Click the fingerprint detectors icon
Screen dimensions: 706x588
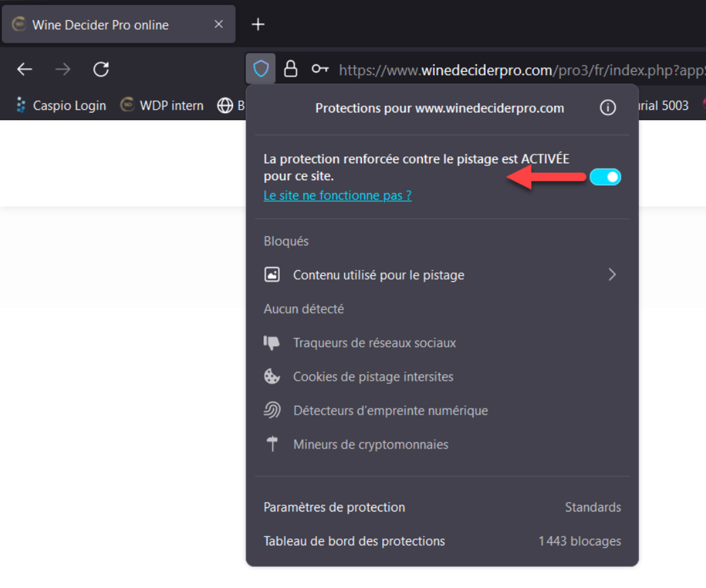point(272,410)
